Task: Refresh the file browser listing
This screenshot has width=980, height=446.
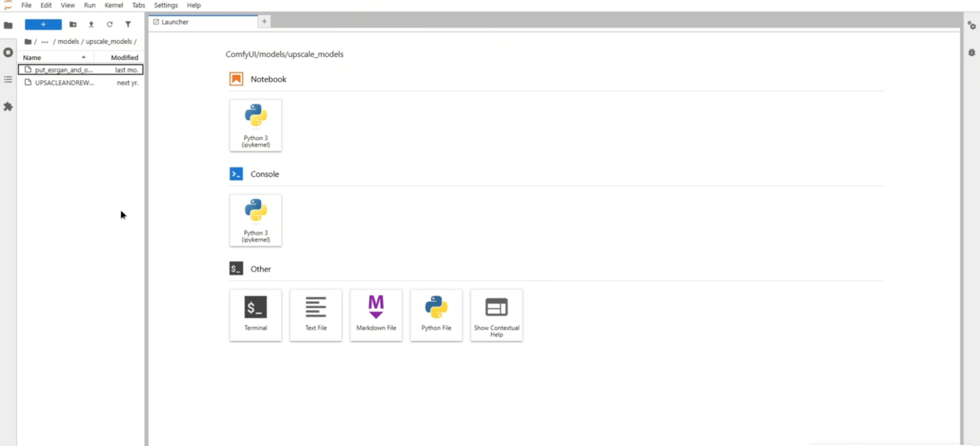Action: [110, 25]
